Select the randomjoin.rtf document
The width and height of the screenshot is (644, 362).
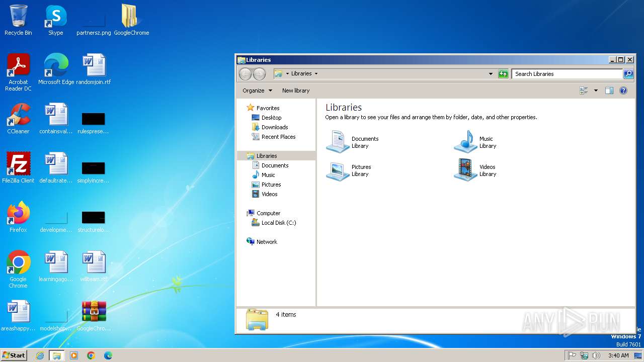(94, 69)
